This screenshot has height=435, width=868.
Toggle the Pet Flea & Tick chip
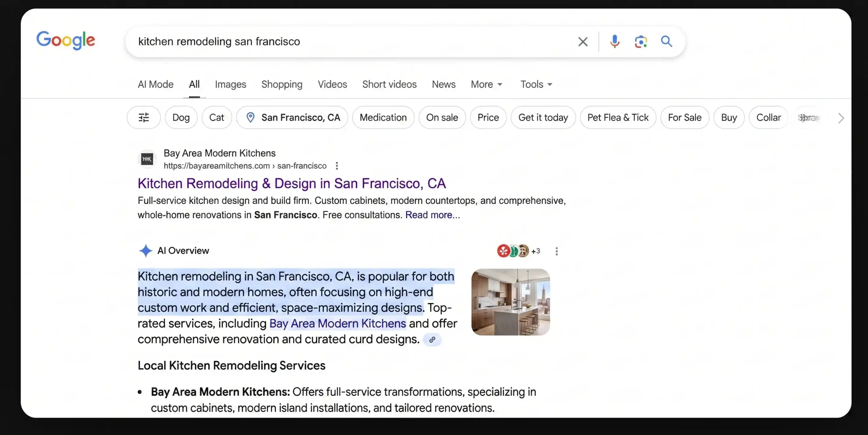point(618,117)
